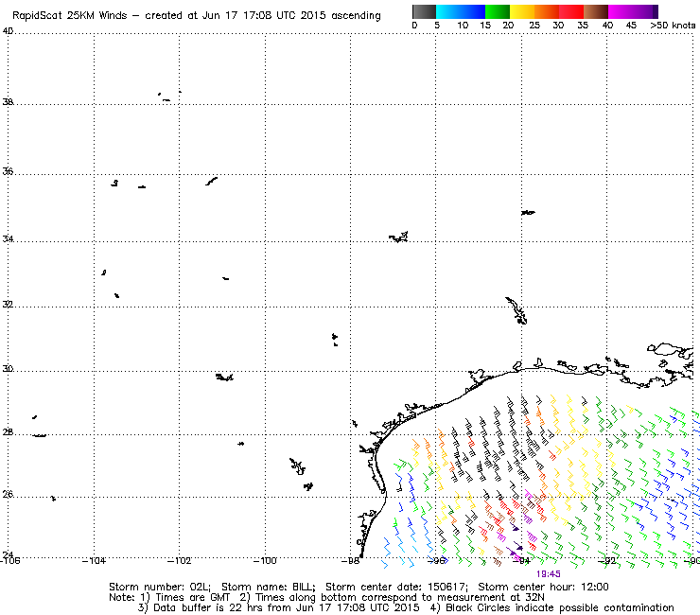Click note '1) Times are GMT'

tap(185, 597)
